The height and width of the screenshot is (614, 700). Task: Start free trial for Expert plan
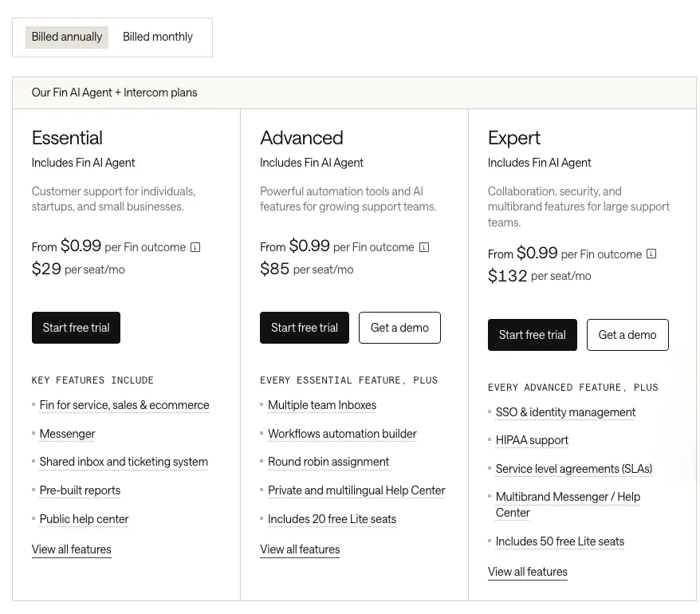coord(532,335)
